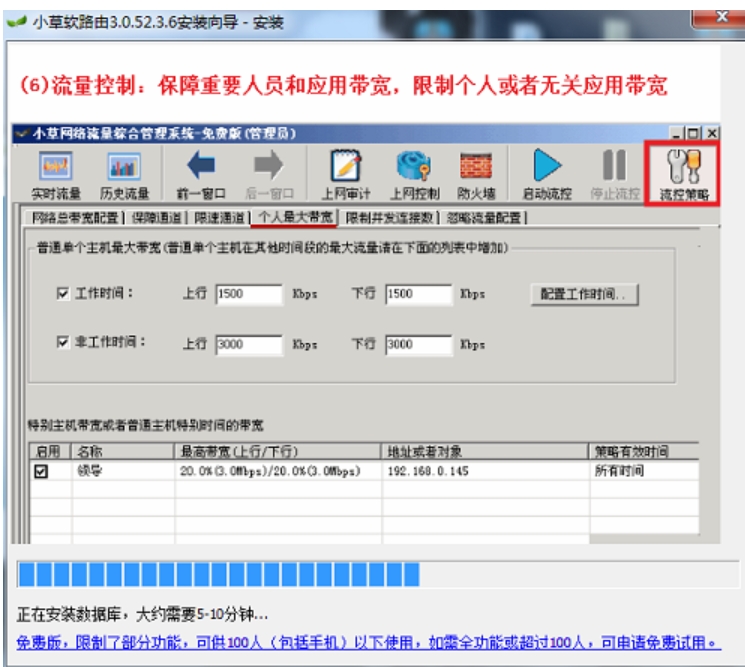Minimize the inner management system window
Image resolution: width=745 pixels, height=667 pixels.
(677, 133)
